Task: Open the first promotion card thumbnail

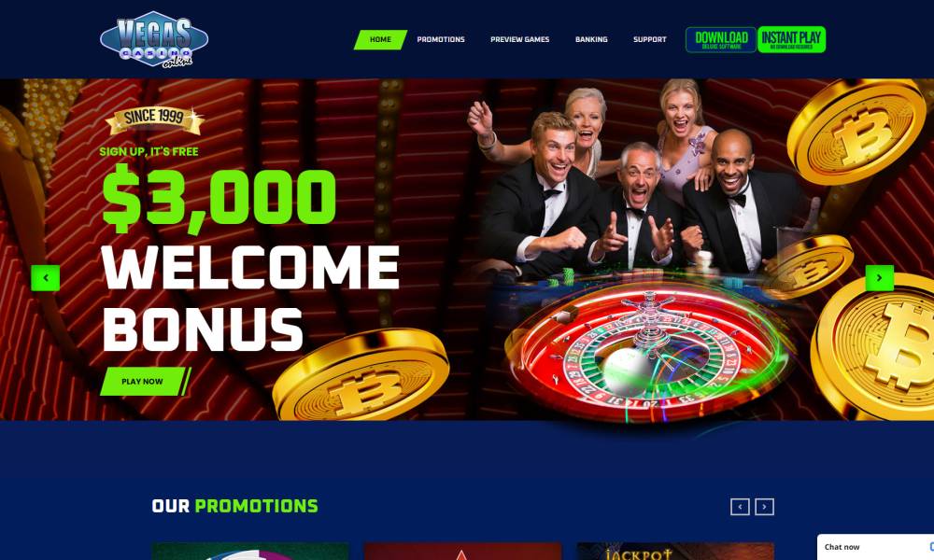Action: click(x=250, y=551)
